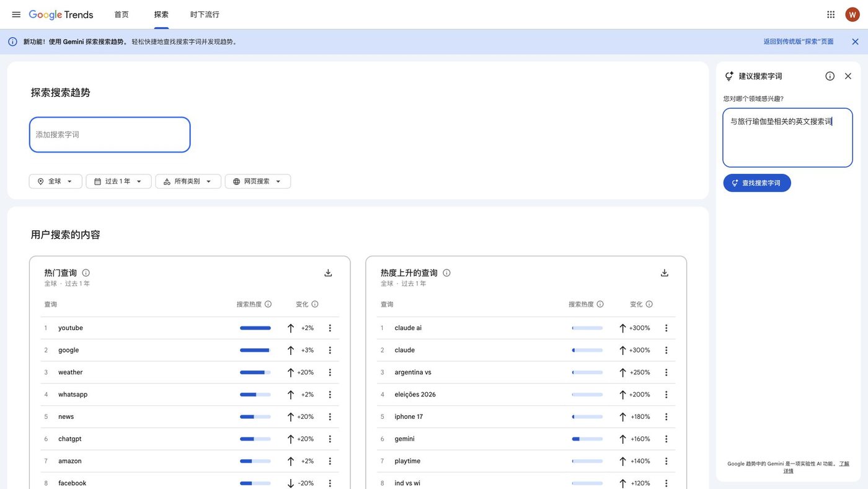Click info icon beside 热门查询 title
This screenshot has width=868, height=489.
[x=86, y=272]
